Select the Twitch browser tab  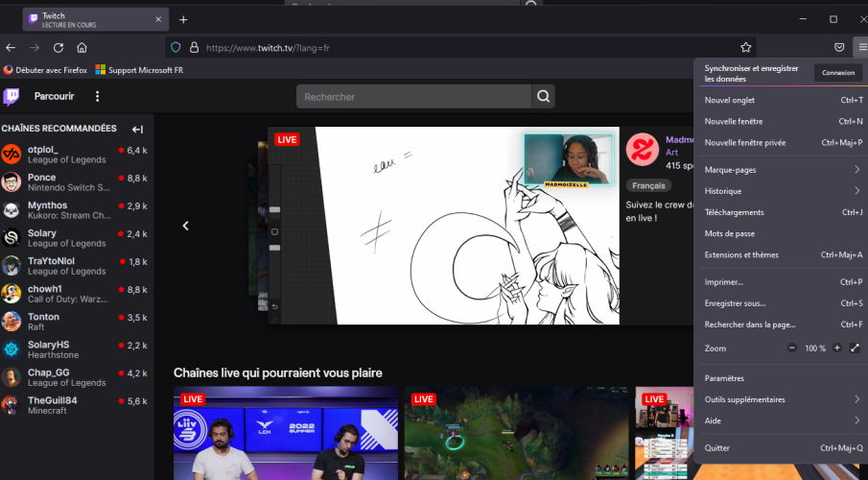(95, 19)
